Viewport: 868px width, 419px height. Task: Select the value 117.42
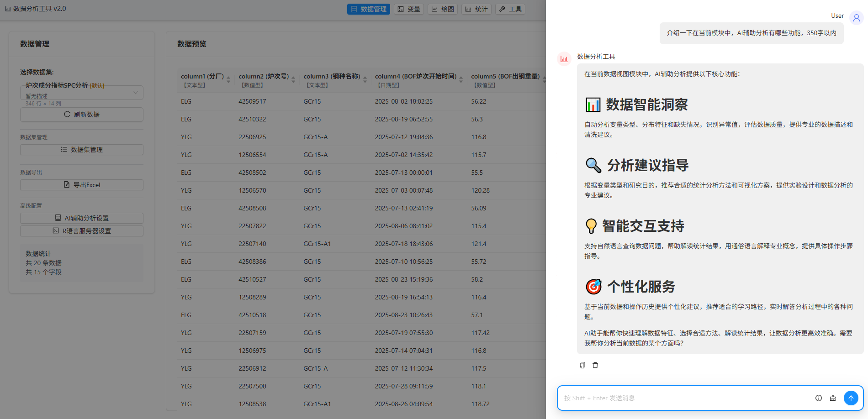tap(481, 333)
